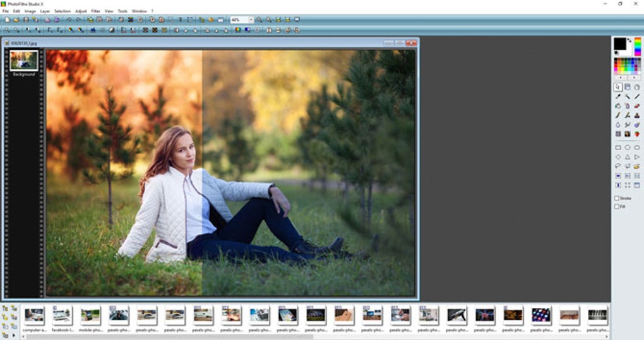The height and width of the screenshot is (340, 644).
Task: Open the File menu
Action: [5, 11]
